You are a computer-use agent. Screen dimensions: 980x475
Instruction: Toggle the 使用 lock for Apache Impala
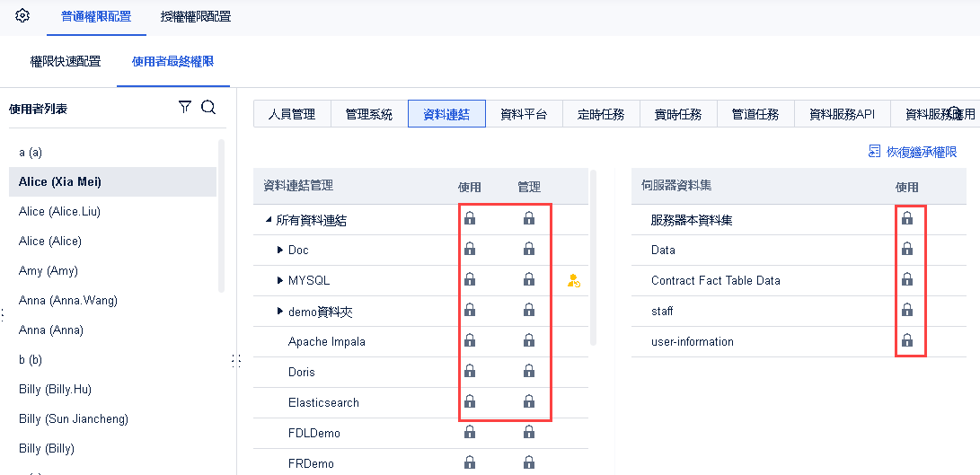pos(470,341)
